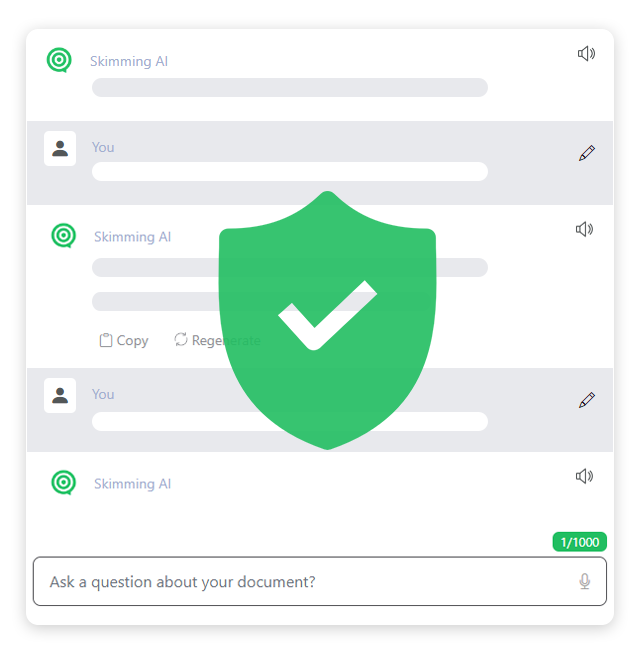
Task: Click the bottom Skimming AI target logo
Action: click(63, 483)
